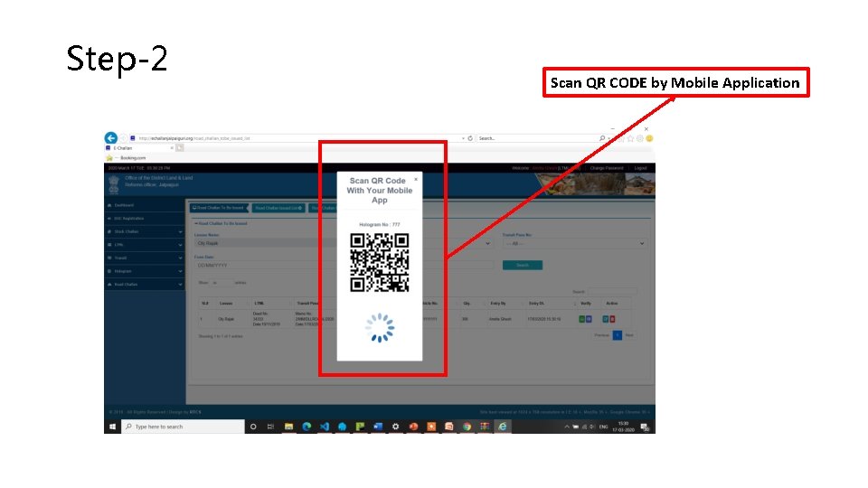The height and width of the screenshot is (488, 868).
Task: Collapse the Road Challan To Be Issued panel header
Action: (222, 223)
